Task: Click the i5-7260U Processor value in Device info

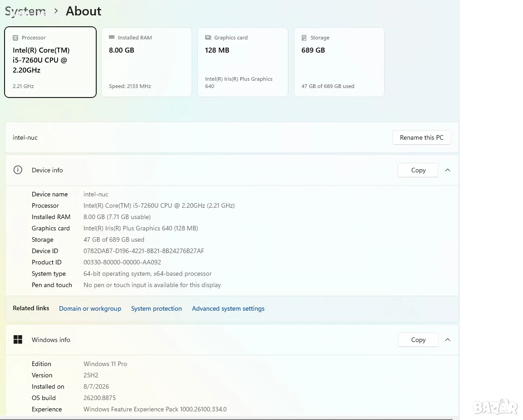Action: (x=159, y=205)
